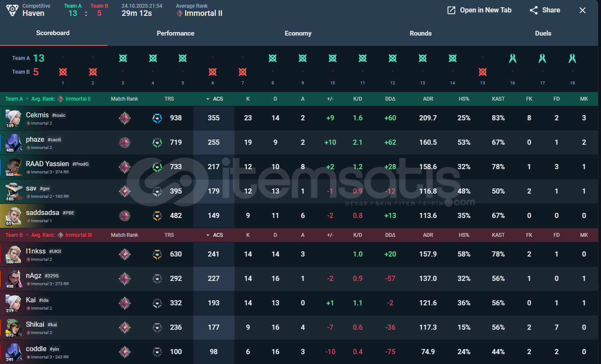Click l1nkss's TRS tier icon
The width and height of the screenshot is (601, 364).
157,254
